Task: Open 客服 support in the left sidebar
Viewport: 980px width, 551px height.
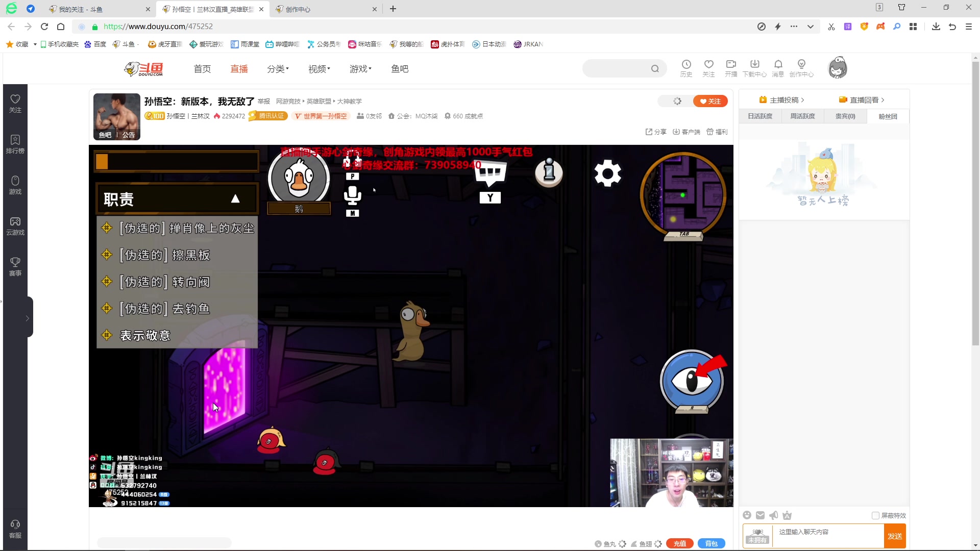Action: pos(15,529)
